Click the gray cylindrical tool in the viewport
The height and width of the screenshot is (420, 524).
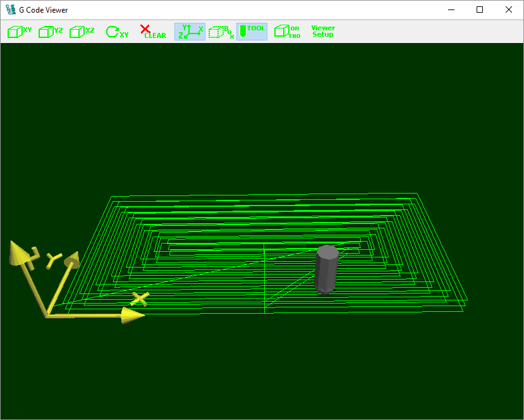click(326, 269)
